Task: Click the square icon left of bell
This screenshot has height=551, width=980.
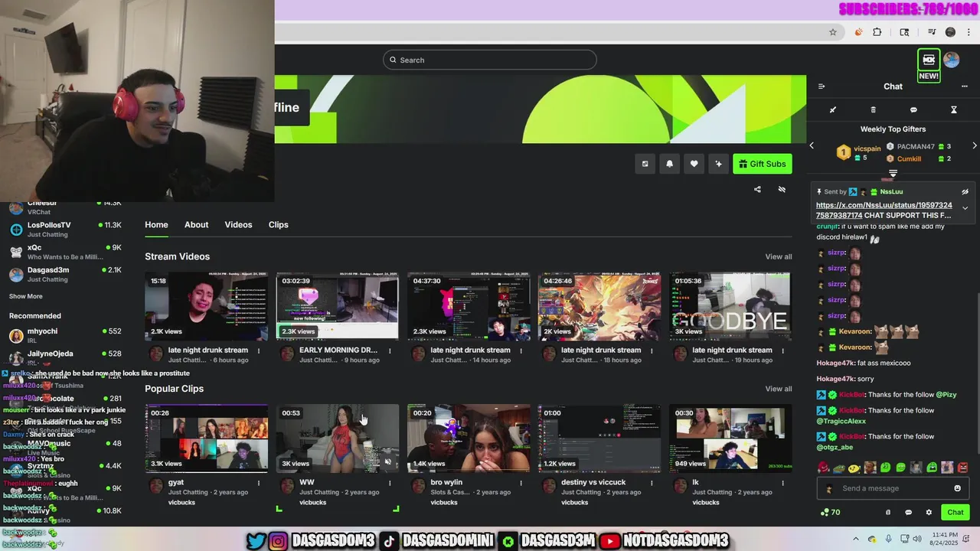Action: pos(645,164)
